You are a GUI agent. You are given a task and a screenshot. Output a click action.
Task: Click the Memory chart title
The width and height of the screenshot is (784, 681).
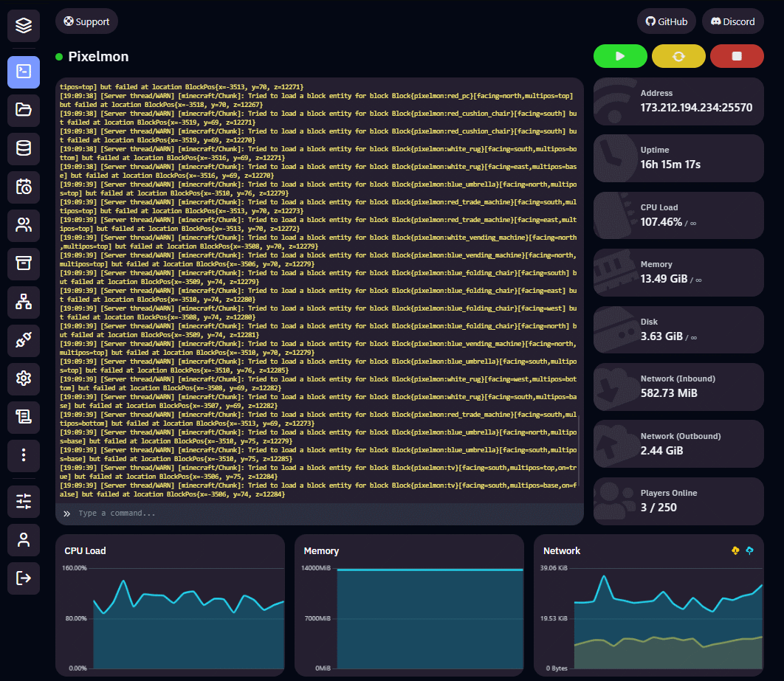[x=321, y=551]
